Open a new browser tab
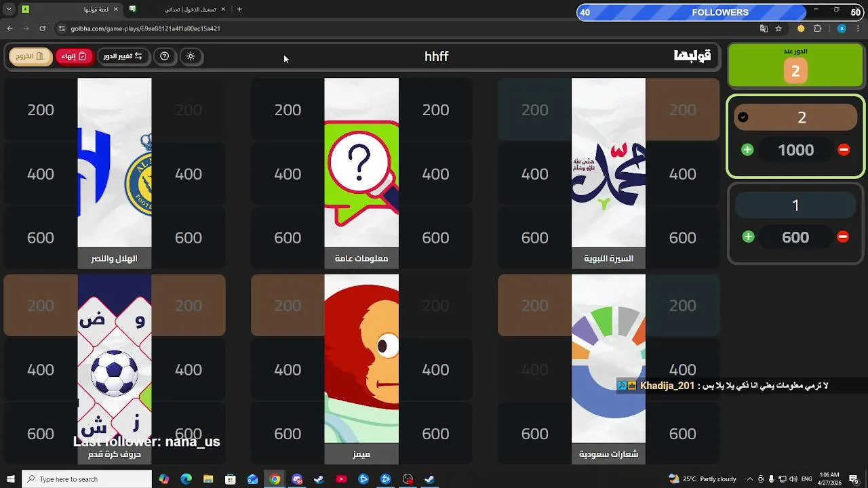This screenshot has width=868, height=488. point(239,9)
